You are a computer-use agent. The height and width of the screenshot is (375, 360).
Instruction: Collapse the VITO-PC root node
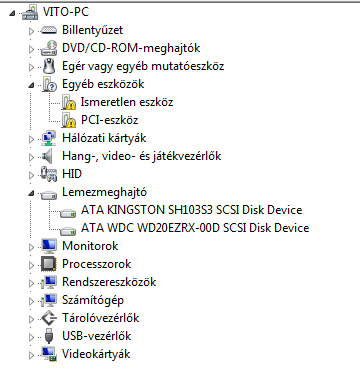(x=12, y=13)
